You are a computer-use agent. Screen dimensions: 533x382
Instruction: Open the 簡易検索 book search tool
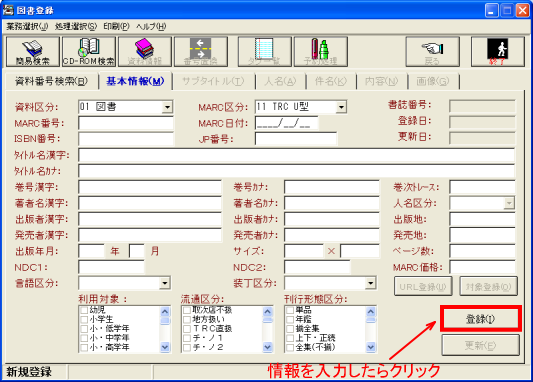[33, 52]
